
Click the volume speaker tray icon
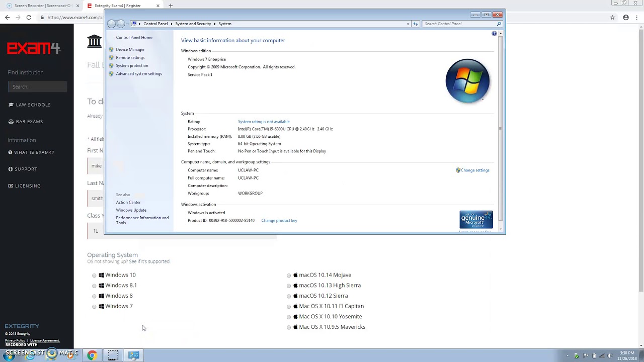(610, 356)
